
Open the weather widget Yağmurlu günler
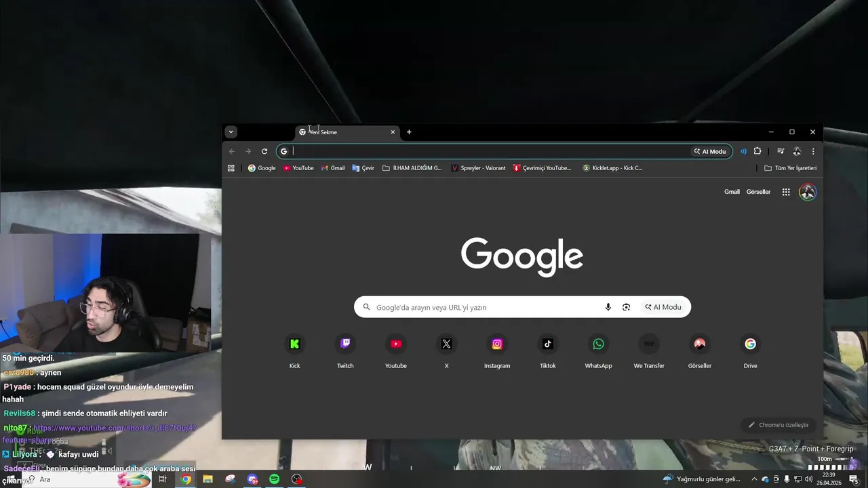[x=702, y=479]
